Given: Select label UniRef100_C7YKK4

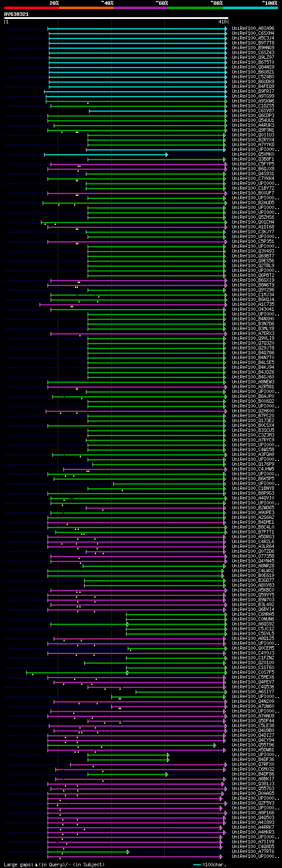Looking at the screenshot, I should [x=253, y=178].
